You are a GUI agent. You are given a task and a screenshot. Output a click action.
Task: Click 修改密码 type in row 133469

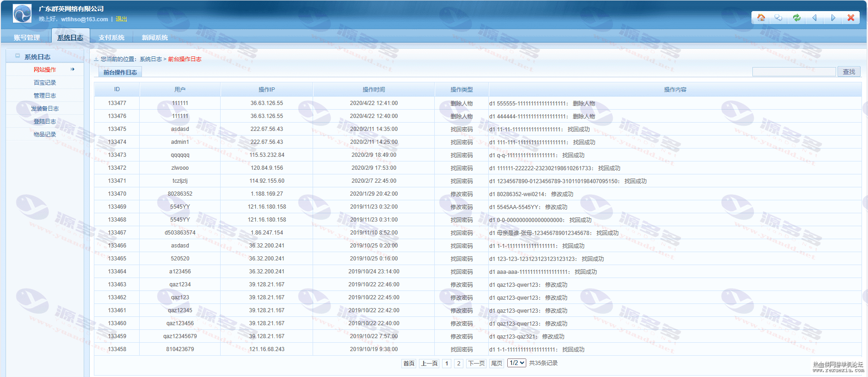(x=462, y=207)
